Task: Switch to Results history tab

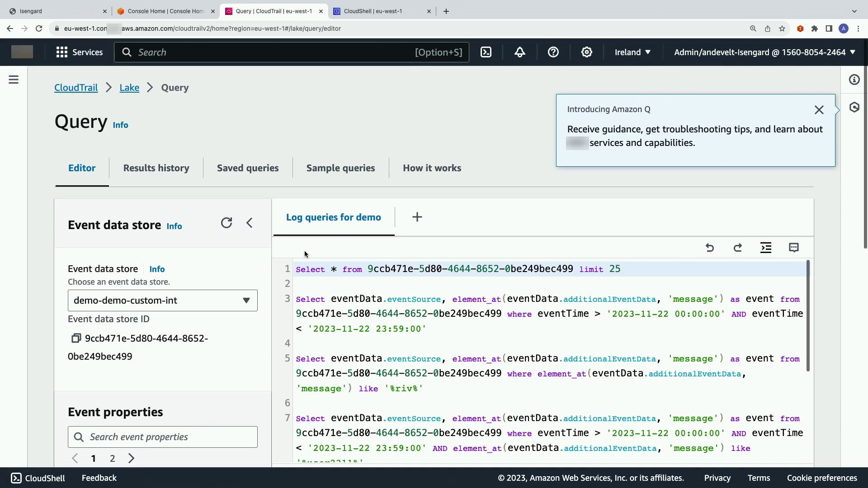Action: tap(156, 168)
